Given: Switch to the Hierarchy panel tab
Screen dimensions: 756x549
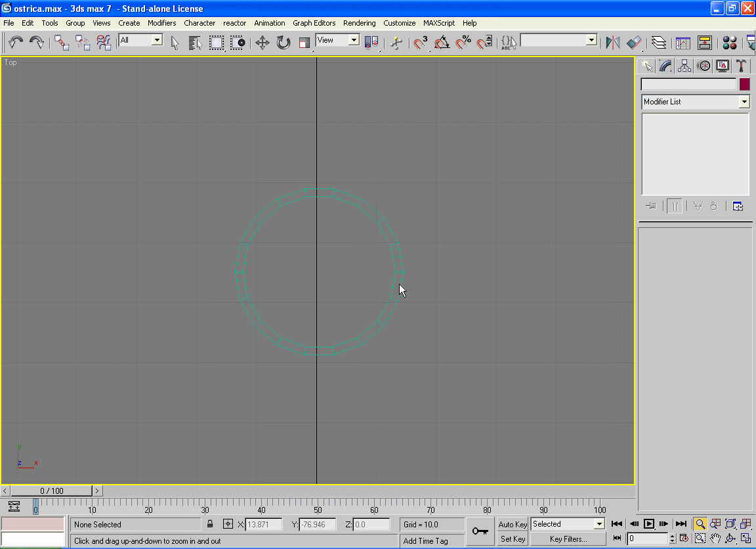Looking at the screenshot, I should pos(684,66).
